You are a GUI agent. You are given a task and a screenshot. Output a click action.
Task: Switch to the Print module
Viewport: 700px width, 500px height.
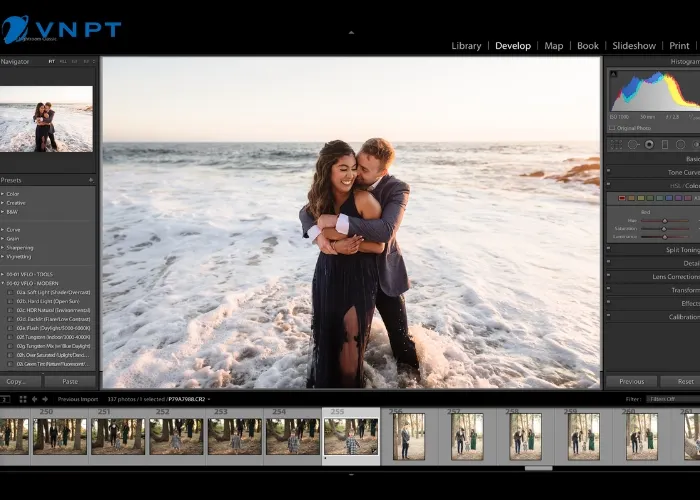click(679, 46)
